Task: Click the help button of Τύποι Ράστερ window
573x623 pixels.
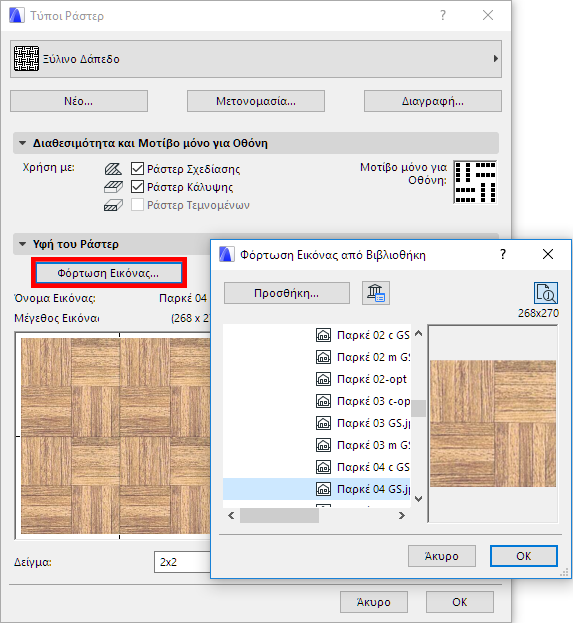Action: coord(443,15)
